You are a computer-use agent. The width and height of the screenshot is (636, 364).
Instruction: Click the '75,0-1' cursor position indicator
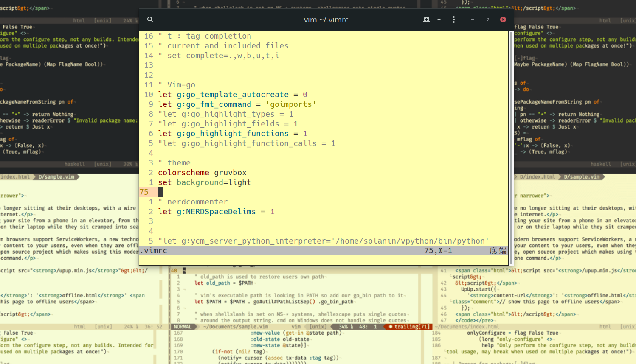438,251
